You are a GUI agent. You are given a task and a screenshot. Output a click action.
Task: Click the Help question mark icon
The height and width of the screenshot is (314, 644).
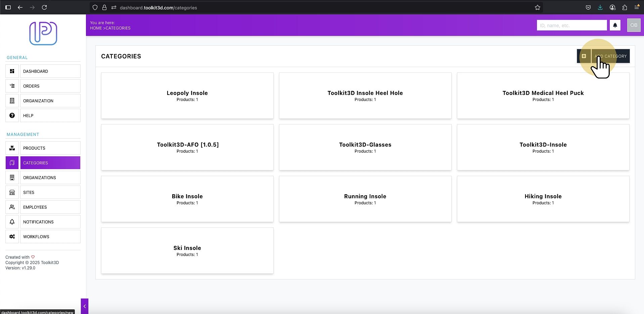[x=12, y=115]
